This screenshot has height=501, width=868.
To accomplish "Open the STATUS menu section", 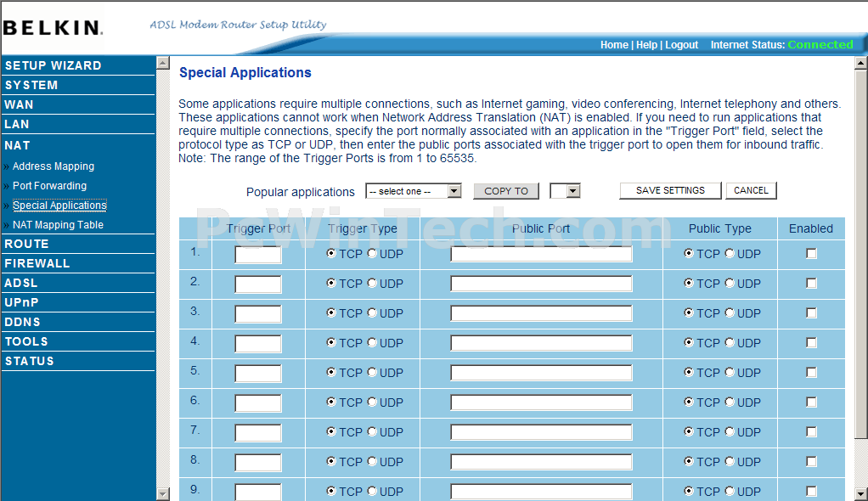I will (30, 361).
